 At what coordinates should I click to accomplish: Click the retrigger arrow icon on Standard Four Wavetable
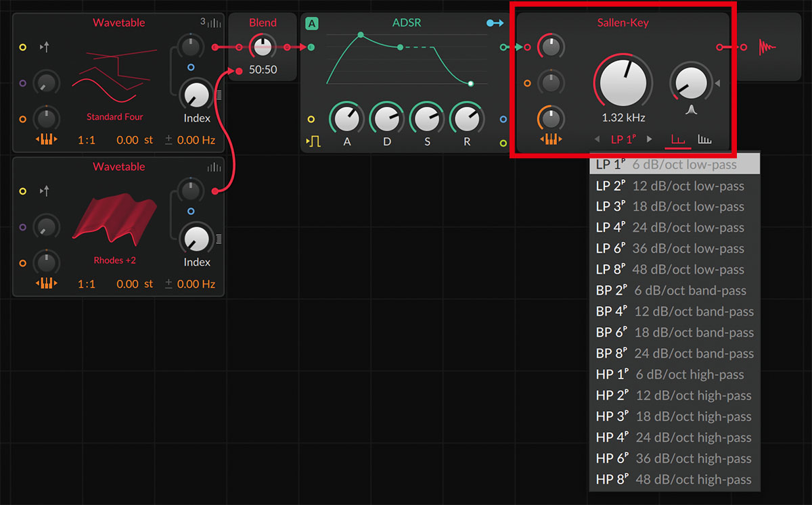[45, 47]
